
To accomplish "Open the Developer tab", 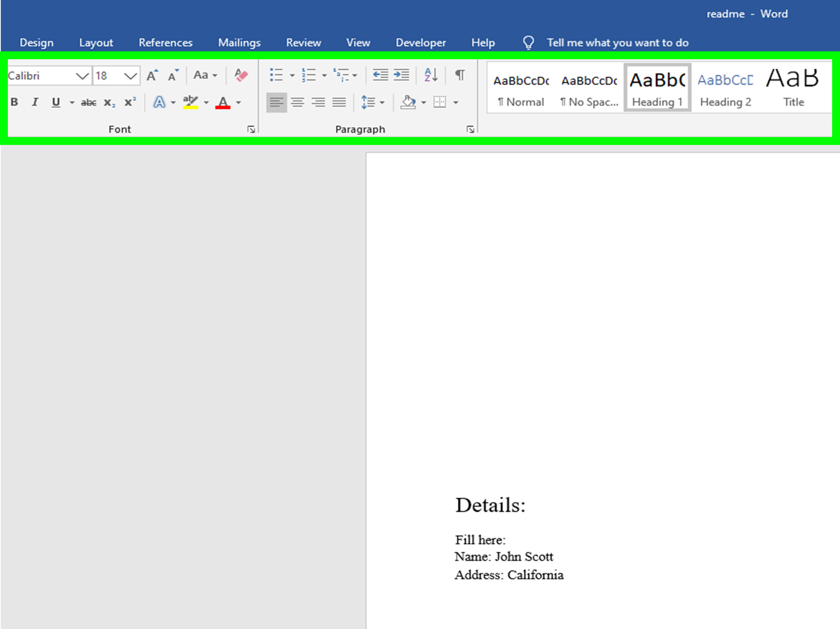I will tap(421, 42).
